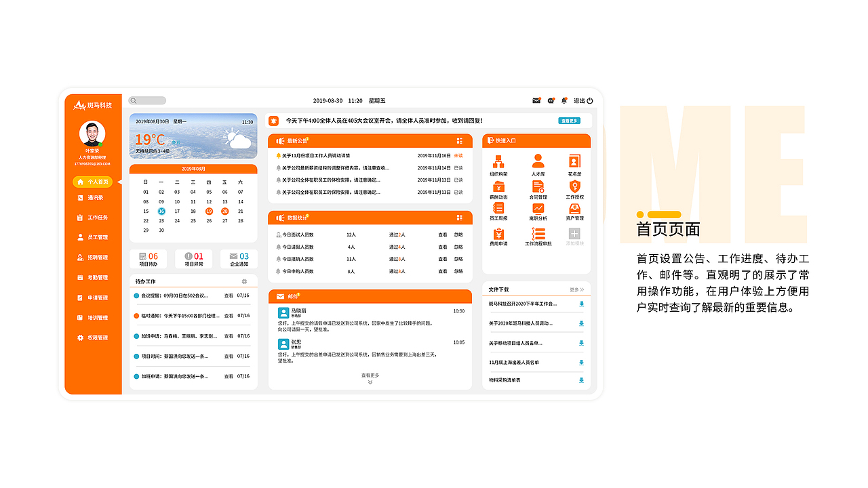
Task: Click the 添加模块 add module plus icon
Action: [574, 233]
